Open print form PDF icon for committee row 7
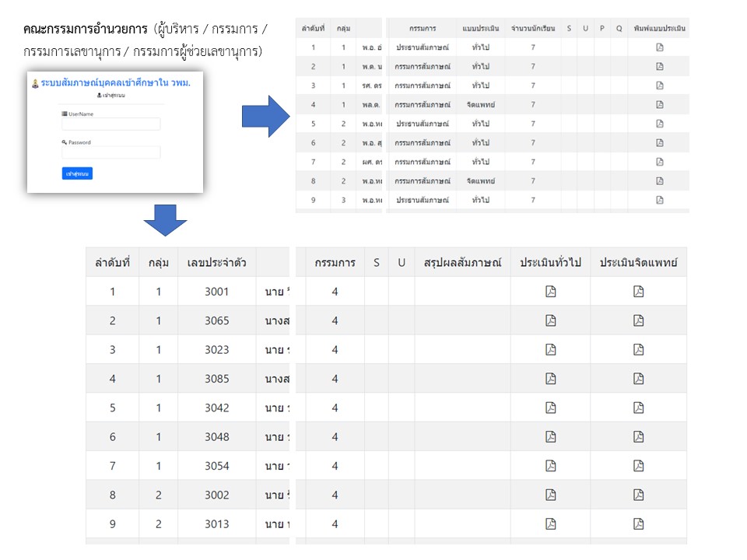 pyautogui.click(x=659, y=162)
